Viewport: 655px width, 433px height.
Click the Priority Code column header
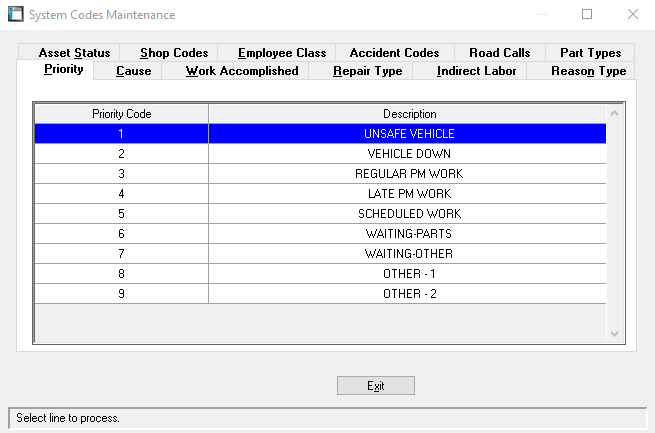tap(121, 114)
